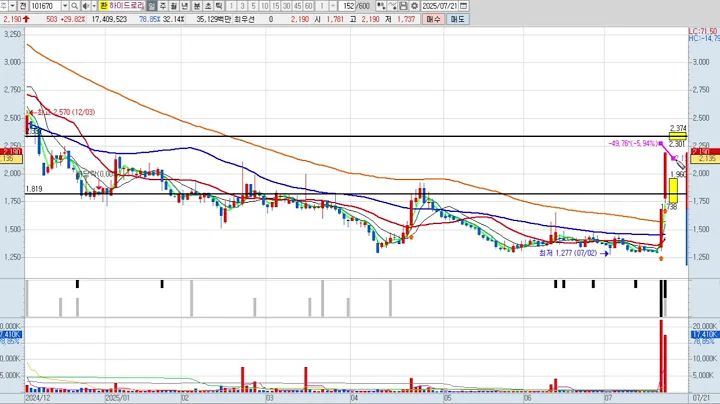
Task: Open the dropdown next to the speaker icon
Action: point(94,6)
